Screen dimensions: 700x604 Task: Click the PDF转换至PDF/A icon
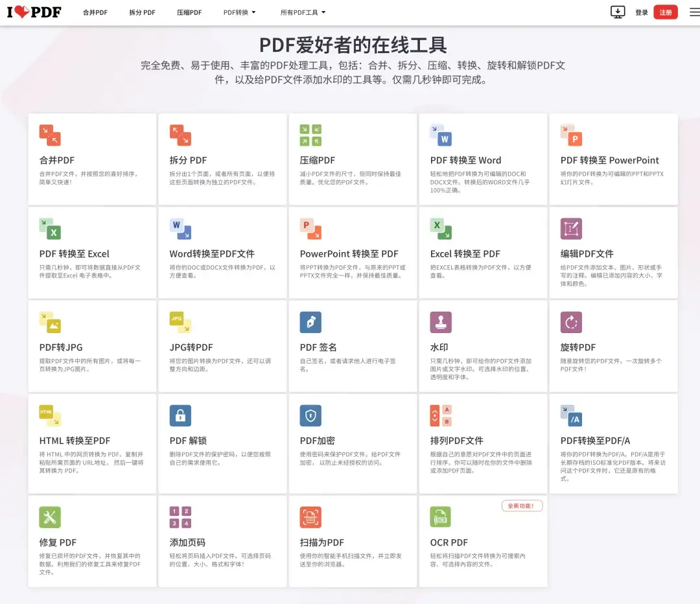(572, 415)
